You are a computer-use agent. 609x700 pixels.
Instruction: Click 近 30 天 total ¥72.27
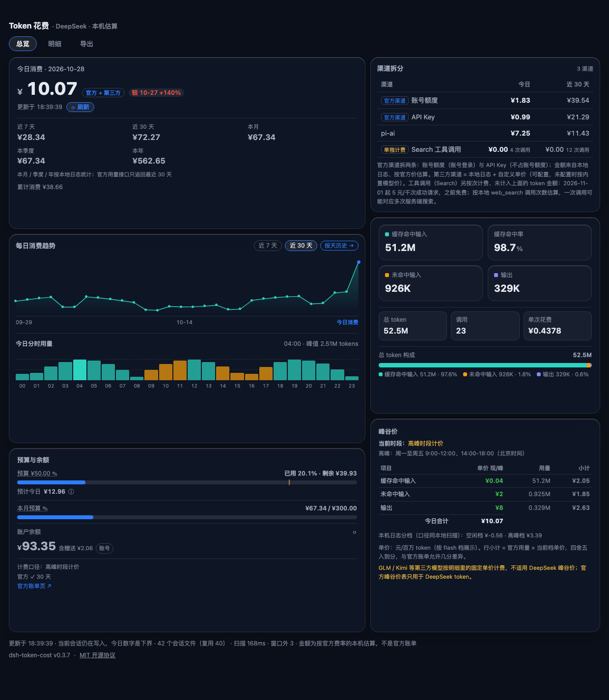coord(146,138)
